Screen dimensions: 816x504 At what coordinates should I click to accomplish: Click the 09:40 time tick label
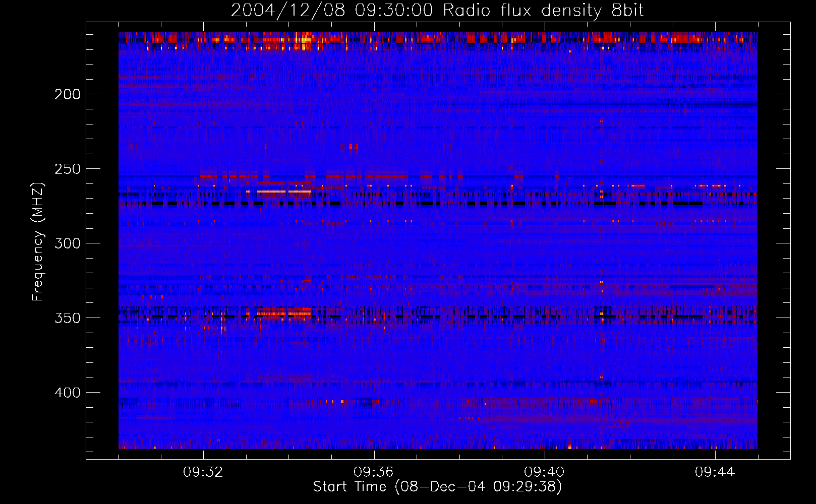click(544, 472)
